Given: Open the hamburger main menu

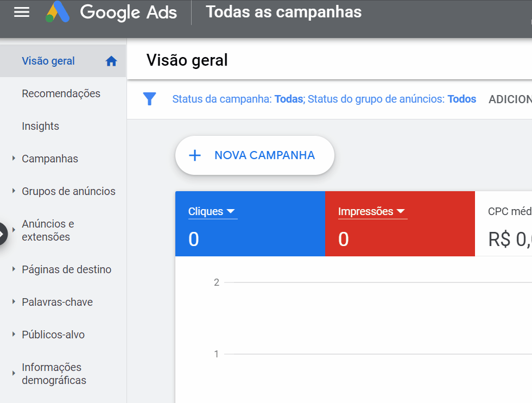Looking at the screenshot, I should (x=22, y=12).
